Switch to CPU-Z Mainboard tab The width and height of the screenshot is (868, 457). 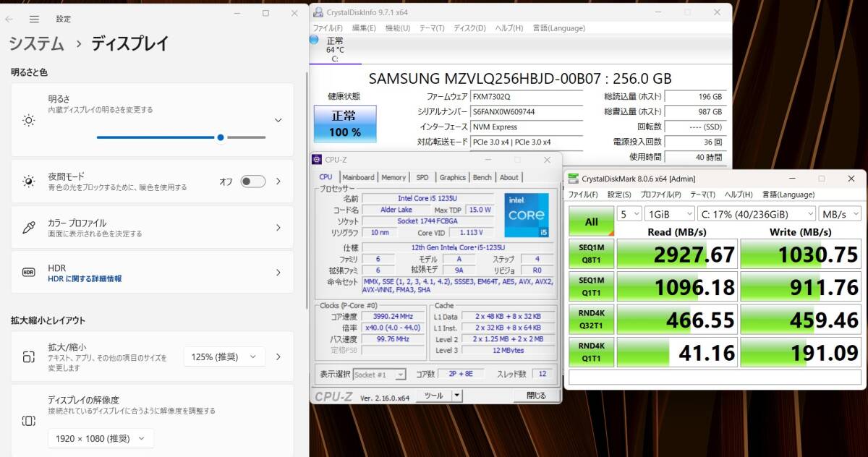358,177
